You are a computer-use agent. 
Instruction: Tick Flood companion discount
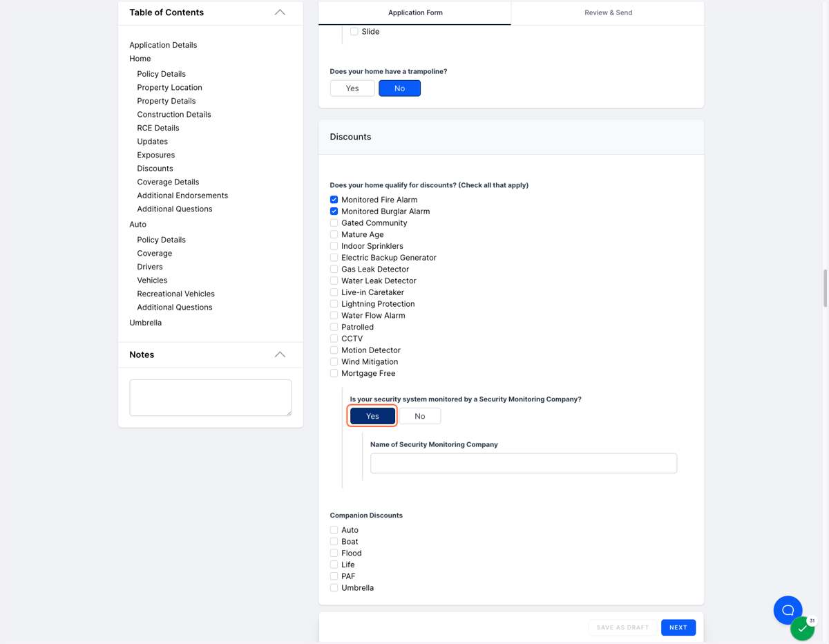pos(334,553)
